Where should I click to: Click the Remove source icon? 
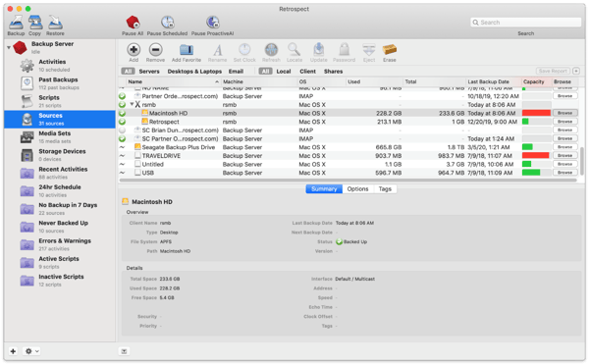[155, 49]
